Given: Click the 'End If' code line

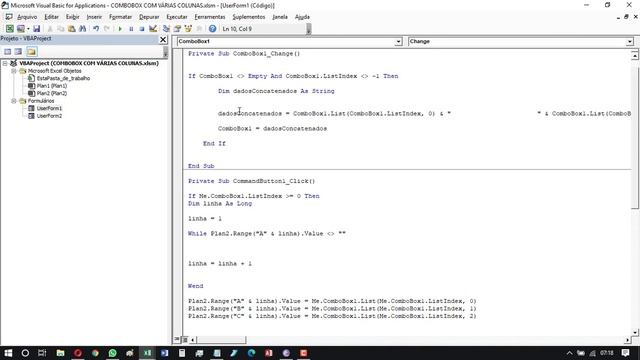Looking at the screenshot, I should click(x=214, y=143).
